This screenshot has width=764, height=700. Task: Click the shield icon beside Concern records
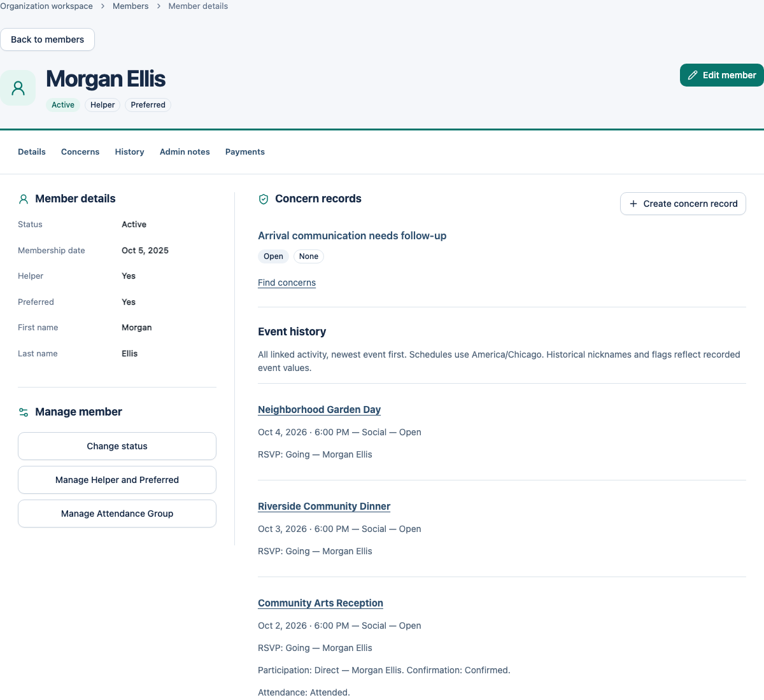[x=264, y=199]
